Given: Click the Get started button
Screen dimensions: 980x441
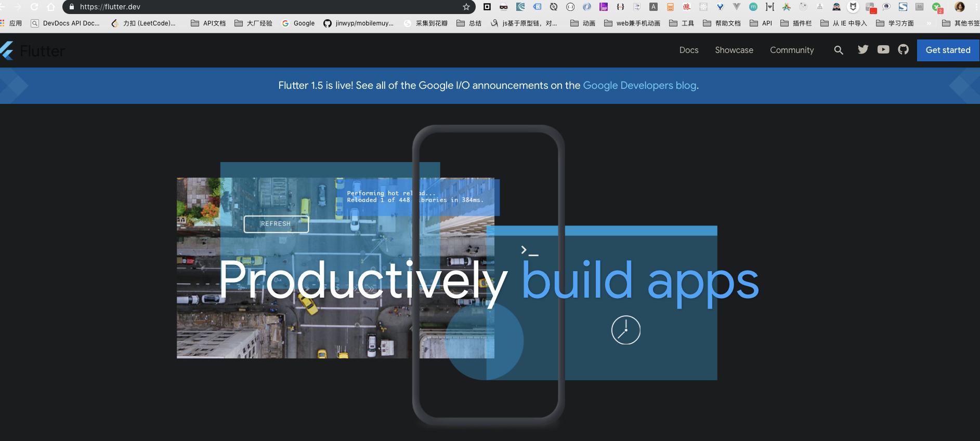Looking at the screenshot, I should (948, 50).
